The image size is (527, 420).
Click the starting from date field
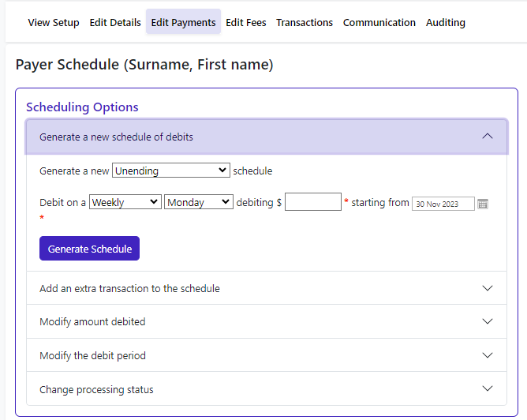(x=443, y=204)
